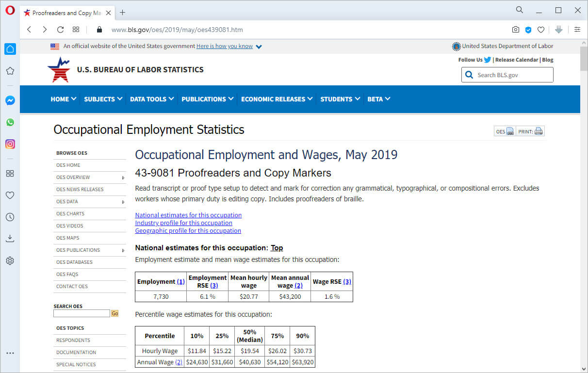Open Opera home in sidebar
Image resolution: width=588 pixels, height=373 pixels.
pyautogui.click(x=10, y=49)
